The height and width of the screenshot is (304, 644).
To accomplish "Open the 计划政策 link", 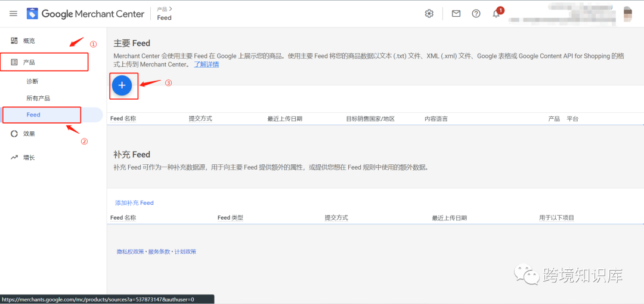I will point(185,251).
